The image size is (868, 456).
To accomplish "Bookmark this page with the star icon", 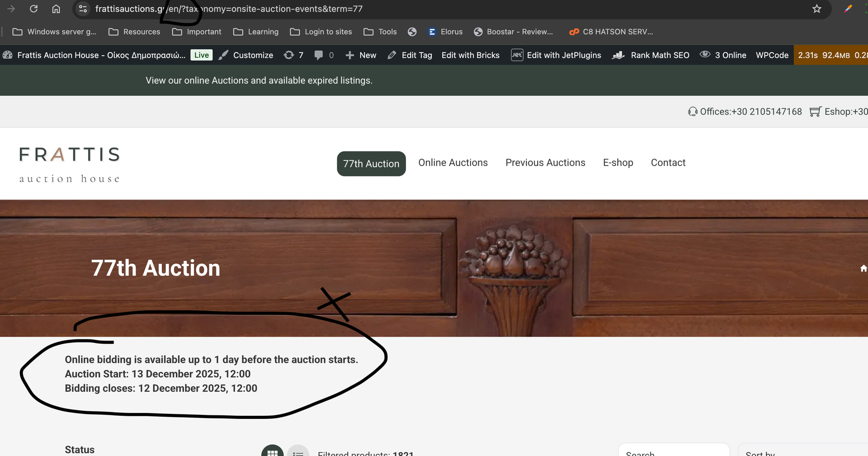I will [816, 9].
